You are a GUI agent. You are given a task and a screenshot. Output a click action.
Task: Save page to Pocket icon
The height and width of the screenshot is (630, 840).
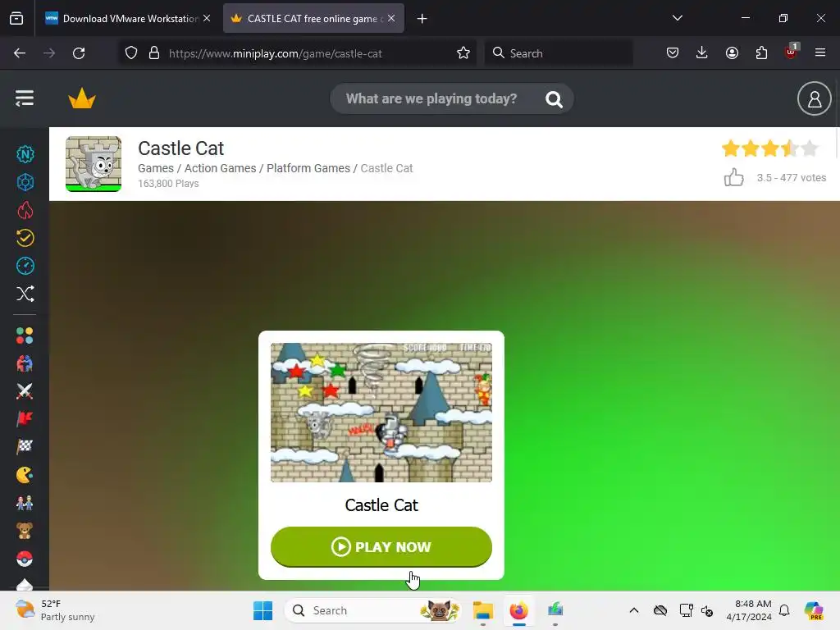click(673, 52)
